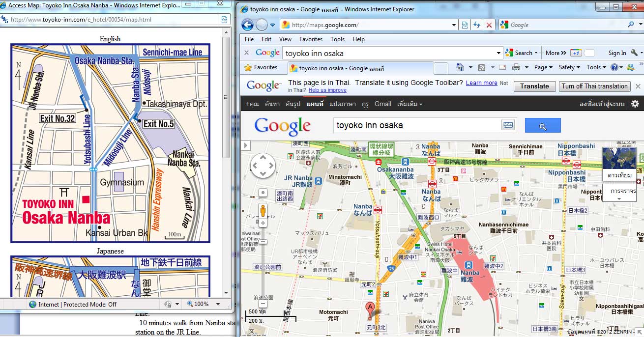
Task: Click Compatibility View icon in maps.google.com address bar
Action: click(465, 25)
